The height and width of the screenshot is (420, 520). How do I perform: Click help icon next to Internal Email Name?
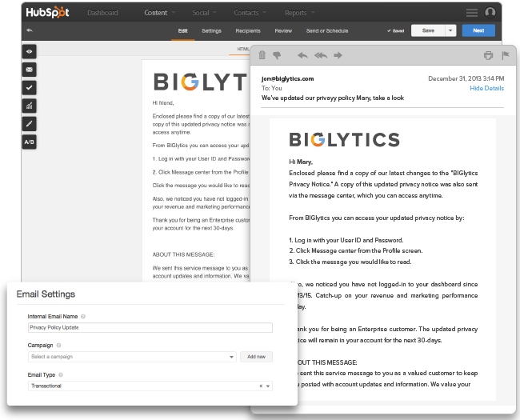(x=83, y=317)
